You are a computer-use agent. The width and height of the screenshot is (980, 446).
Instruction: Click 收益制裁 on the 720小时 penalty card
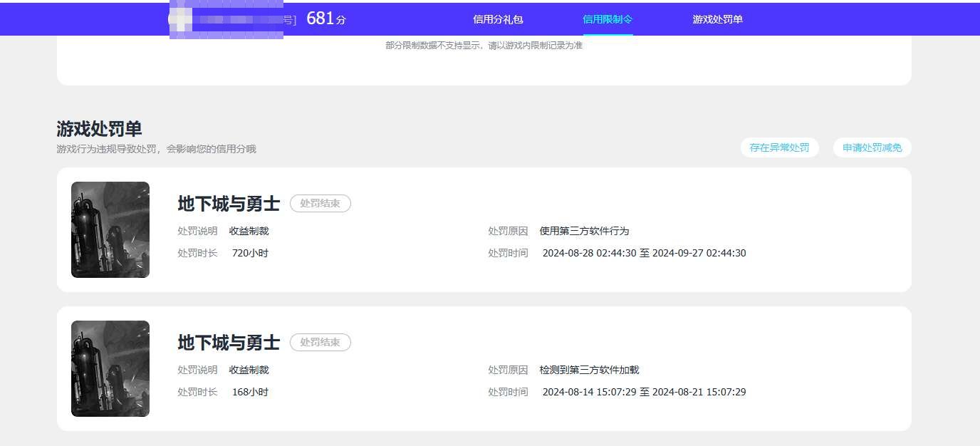click(249, 231)
